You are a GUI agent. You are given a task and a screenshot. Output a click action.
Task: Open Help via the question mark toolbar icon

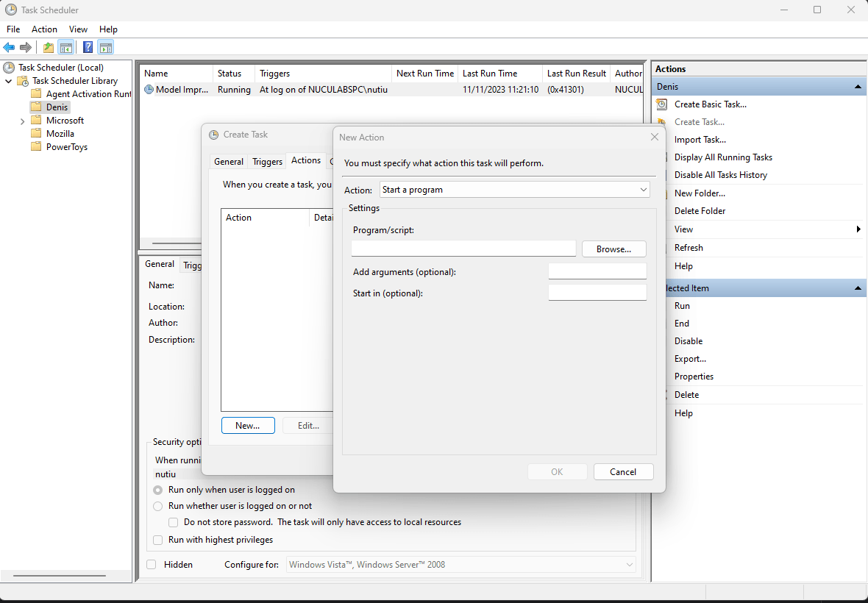click(88, 47)
